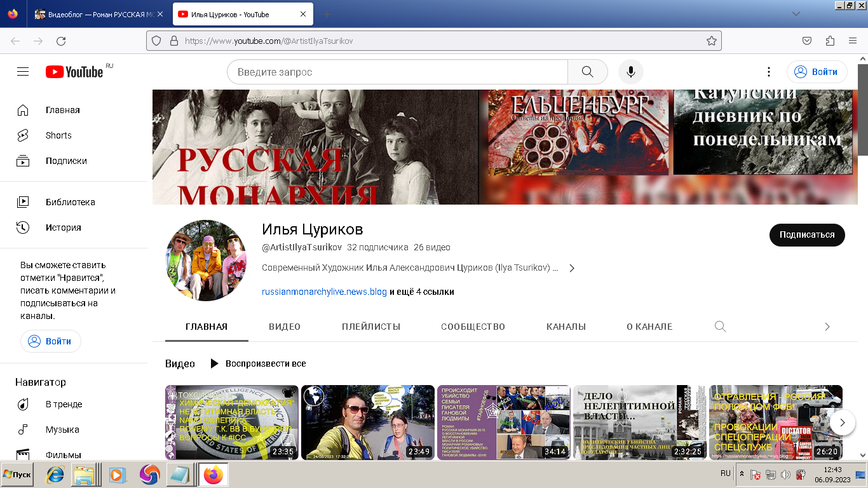
Task: Click the YouTube logo
Action: tap(74, 72)
